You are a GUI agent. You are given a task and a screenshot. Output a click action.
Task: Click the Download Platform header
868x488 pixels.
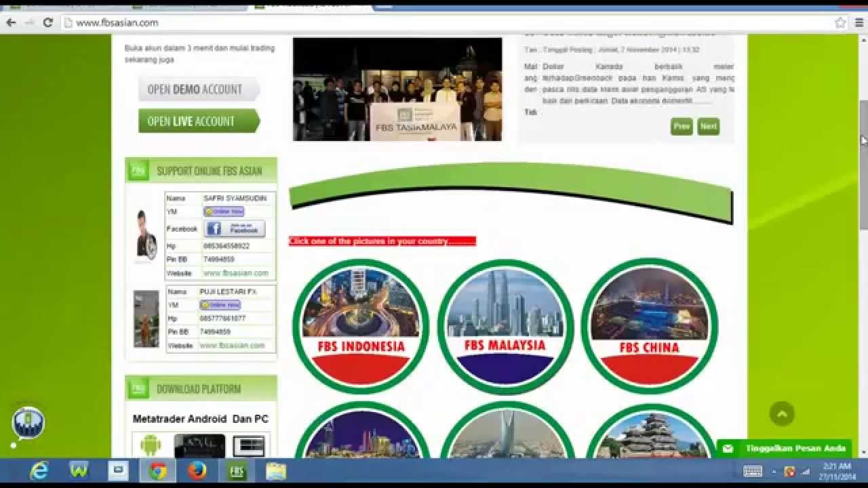tap(201, 388)
